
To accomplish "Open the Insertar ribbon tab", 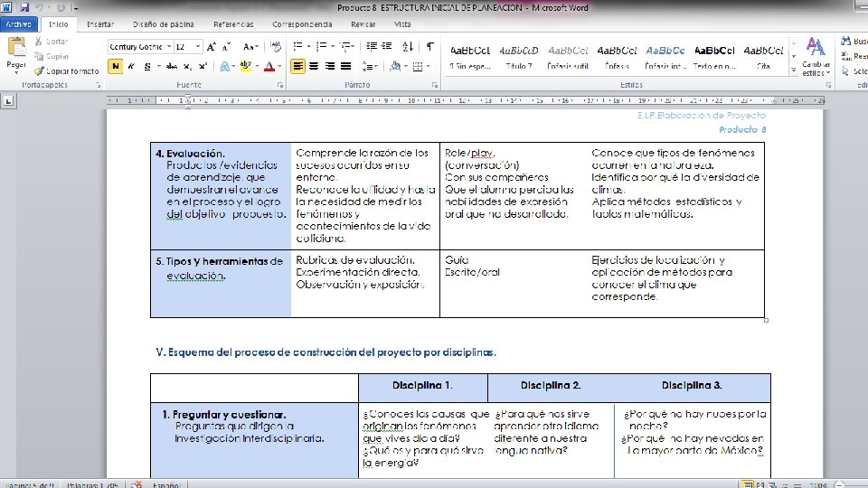I will point(100,24).
